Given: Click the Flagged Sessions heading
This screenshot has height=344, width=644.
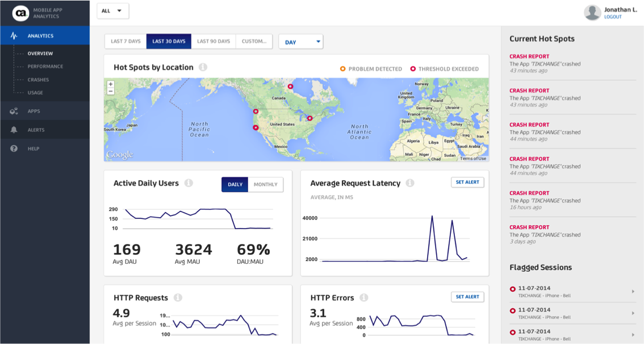Looking at the screenshot, I should click(x=541, y=267).
